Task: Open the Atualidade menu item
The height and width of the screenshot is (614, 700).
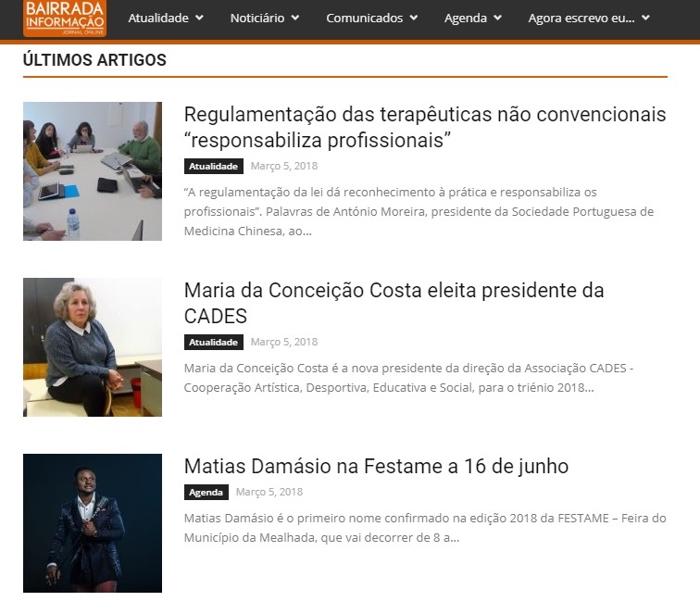Action: (x=158, y=18)
